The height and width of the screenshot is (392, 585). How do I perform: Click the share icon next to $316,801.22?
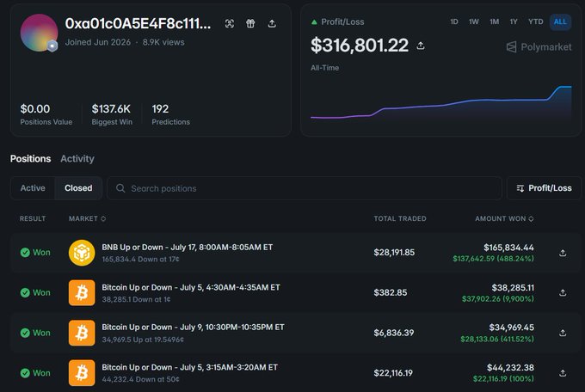click(421, 46)
